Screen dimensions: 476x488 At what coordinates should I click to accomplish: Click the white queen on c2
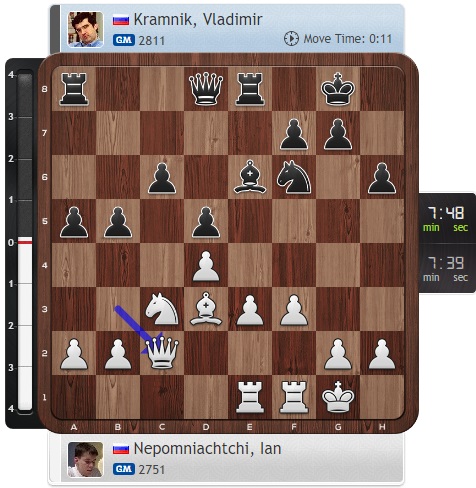[162, 352]
